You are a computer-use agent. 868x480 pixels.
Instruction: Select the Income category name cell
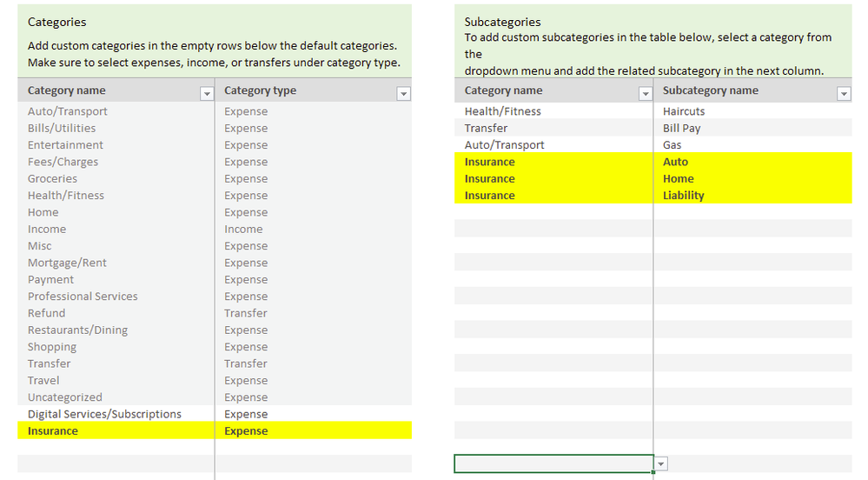click(116, 229)
